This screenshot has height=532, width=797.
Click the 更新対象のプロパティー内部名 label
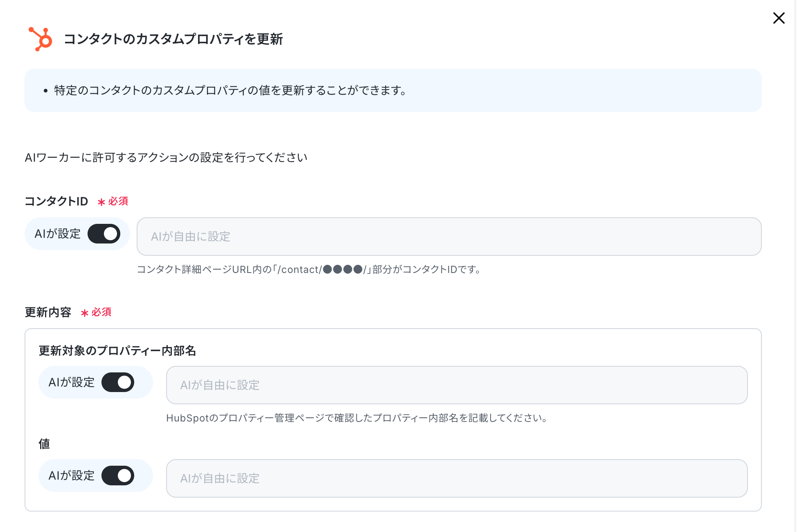coord(117,351)
